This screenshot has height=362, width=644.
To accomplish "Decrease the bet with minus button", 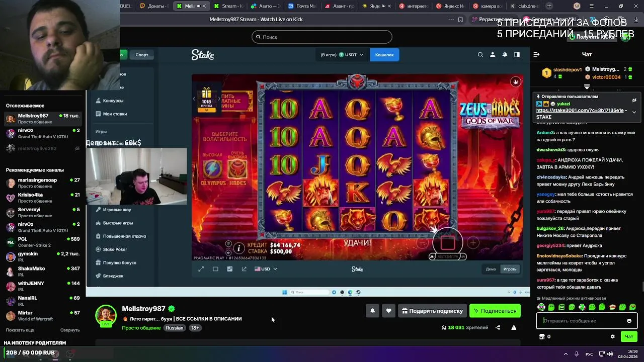I will [x=423, y=243].
